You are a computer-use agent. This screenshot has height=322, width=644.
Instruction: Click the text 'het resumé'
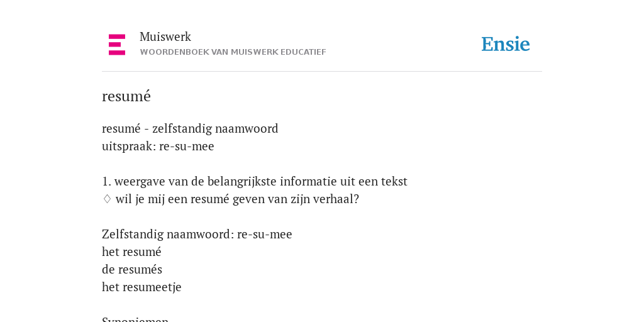(132, 252)
